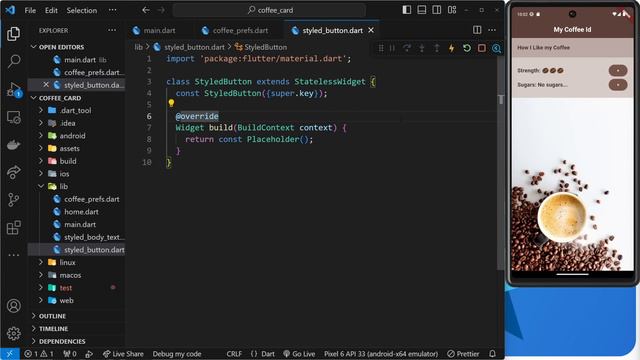Click the lightbulb code action icon
Image resolution: width=640 pixels, height=360 pixels.
171,103
